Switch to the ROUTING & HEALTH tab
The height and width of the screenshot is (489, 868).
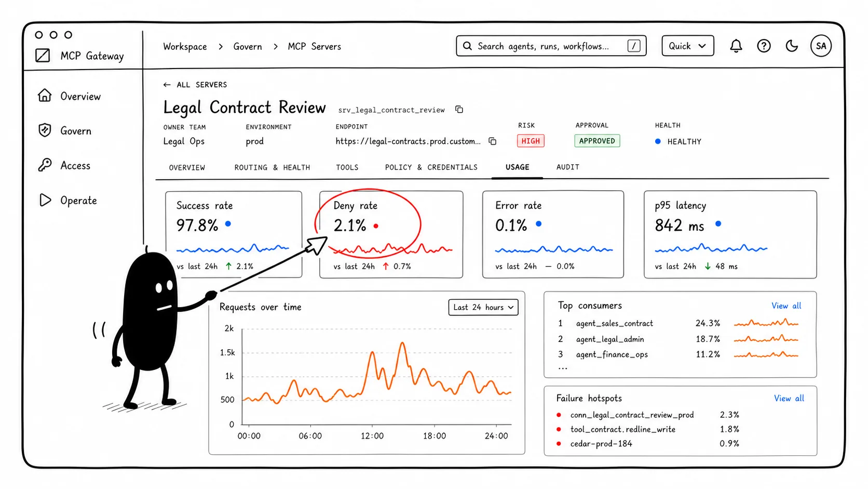tap(272, 167)
